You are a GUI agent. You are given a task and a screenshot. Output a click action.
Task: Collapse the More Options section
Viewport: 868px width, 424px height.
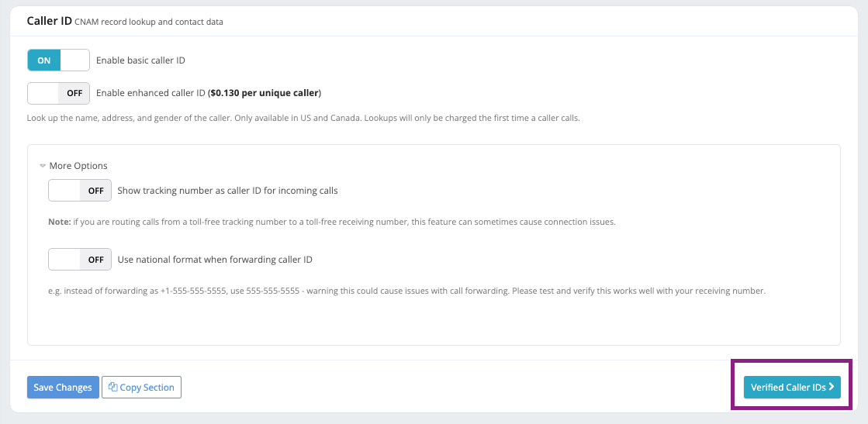tap(74, 166)
